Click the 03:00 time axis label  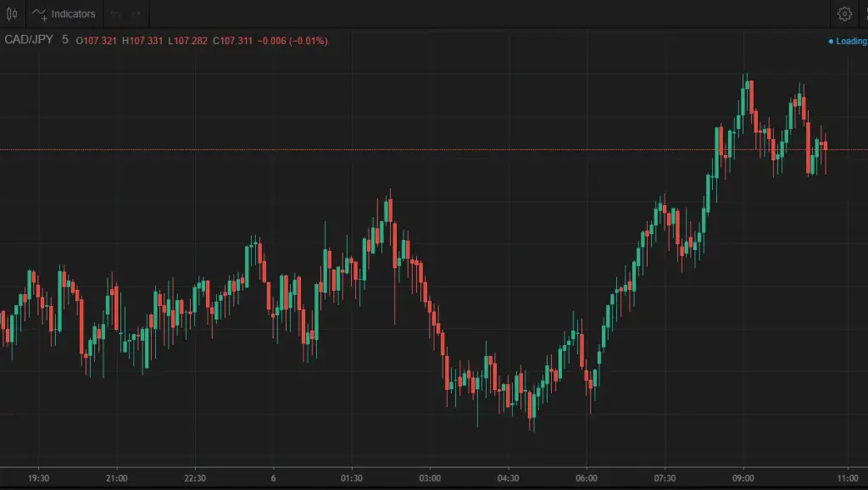(430, 478)
